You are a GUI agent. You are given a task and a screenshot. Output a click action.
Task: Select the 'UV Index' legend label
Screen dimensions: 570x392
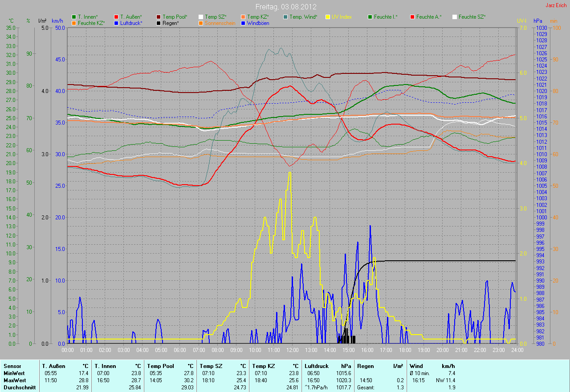[x=342, y=17]
